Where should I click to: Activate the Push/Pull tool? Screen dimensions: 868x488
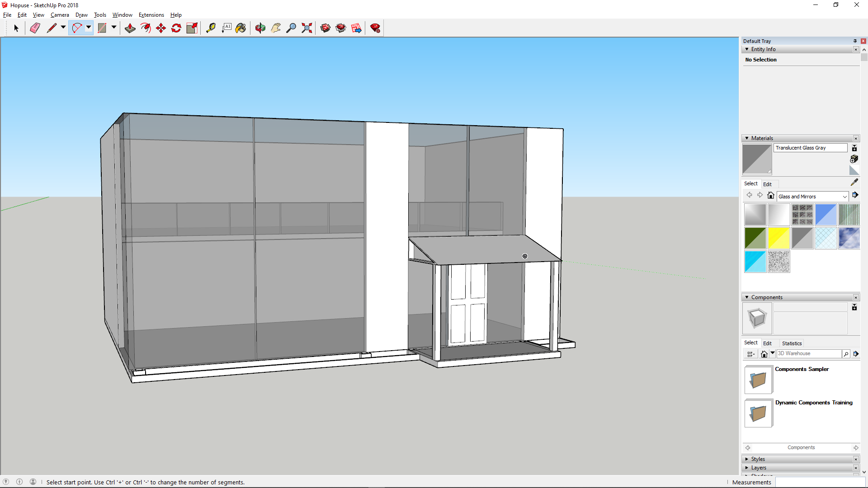point(130,28)
